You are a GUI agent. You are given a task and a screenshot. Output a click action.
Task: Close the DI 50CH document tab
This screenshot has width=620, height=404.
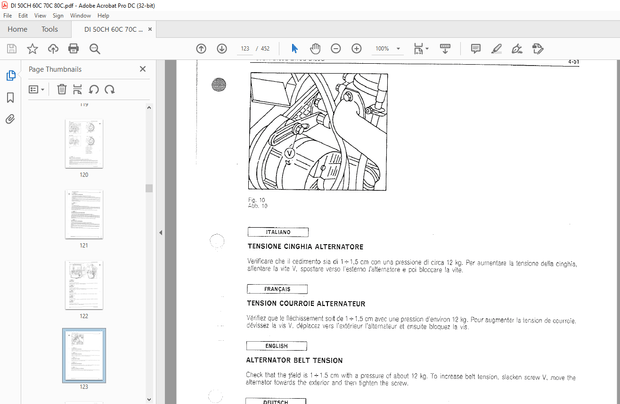[150, 29]
